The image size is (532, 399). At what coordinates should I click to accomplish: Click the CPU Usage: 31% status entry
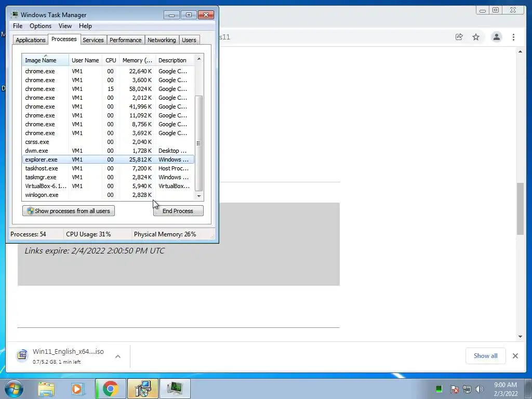pyautogui.click(x=88, y=234)
